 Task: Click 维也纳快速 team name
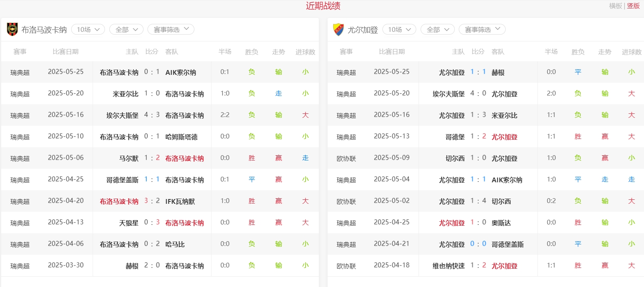coord(448,266)
